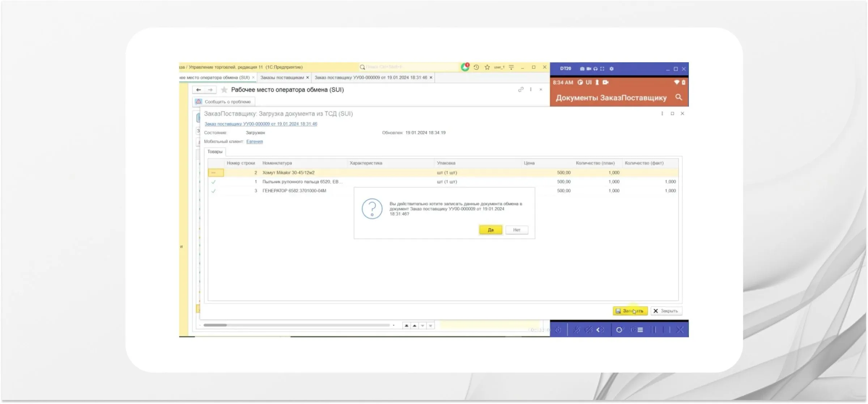Click the global search field
The width and height of the screenshot is (868, 404).
(409, 67)
